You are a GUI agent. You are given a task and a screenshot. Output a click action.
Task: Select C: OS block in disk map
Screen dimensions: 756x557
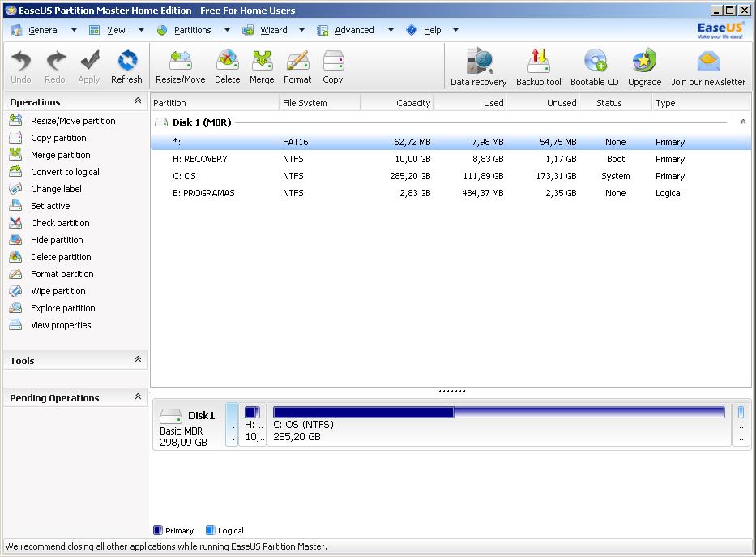point(499,424)
